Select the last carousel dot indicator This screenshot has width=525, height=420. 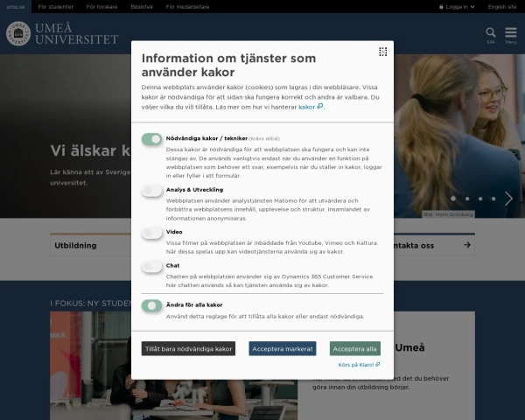491,199
